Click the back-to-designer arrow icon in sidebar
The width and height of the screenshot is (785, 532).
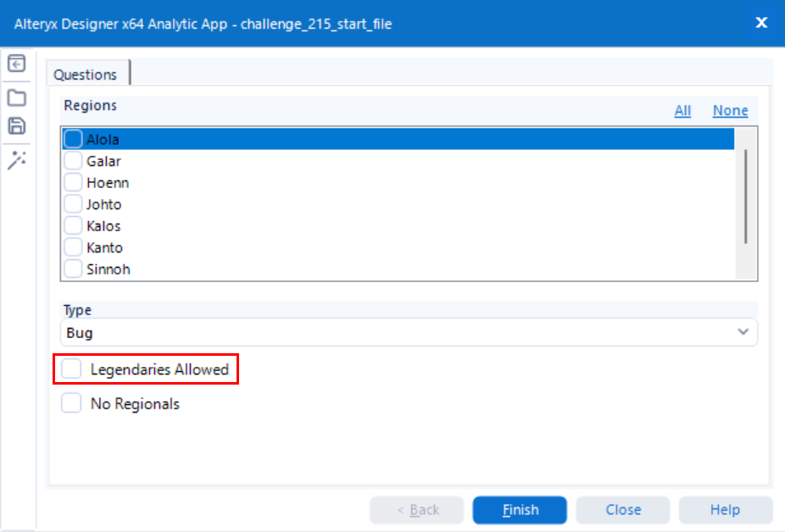(x=16, y=64)
